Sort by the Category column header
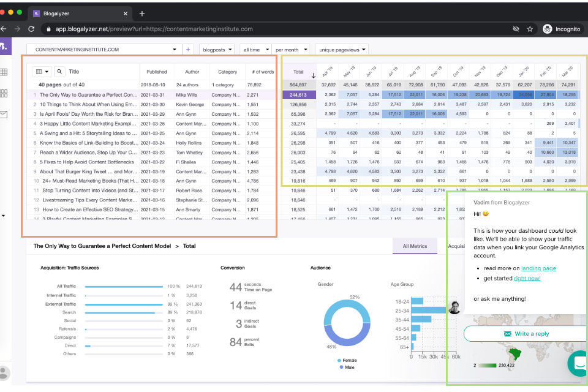Viewport: 588px width, 392px height. [228, 72]
